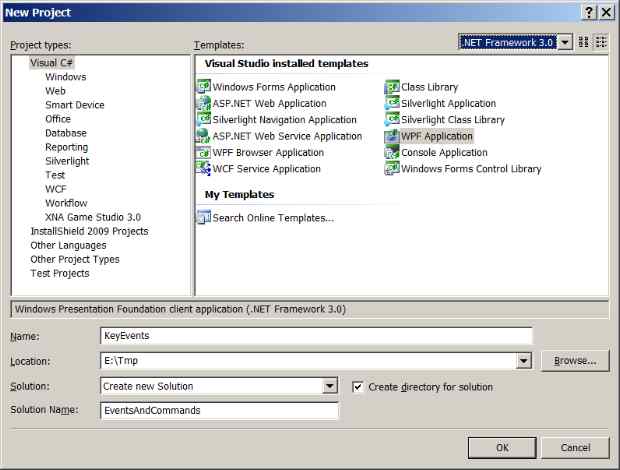Select Other Languages project type
The height and width of the screenshot is (470, 620).
point(68,245)
